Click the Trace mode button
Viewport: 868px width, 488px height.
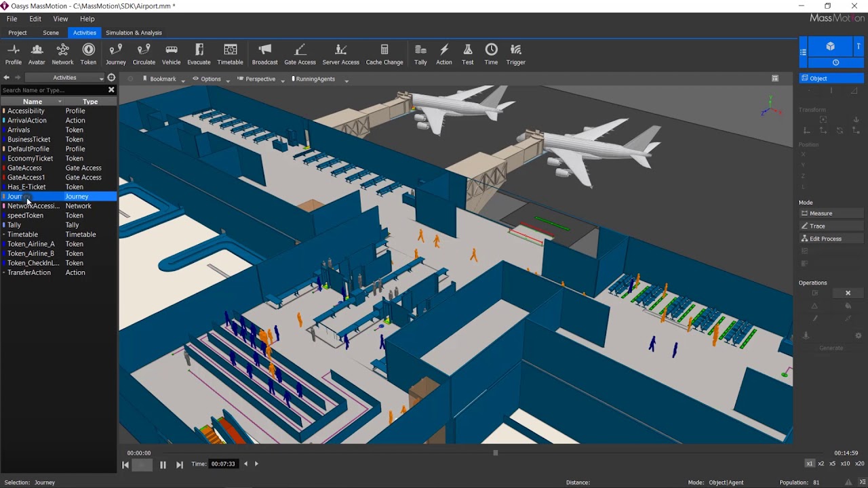pyautogui.click(x=831, y=226)
